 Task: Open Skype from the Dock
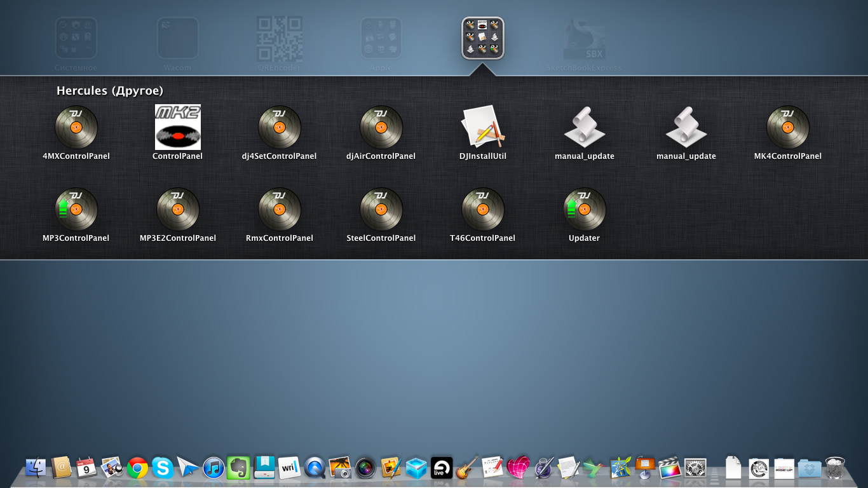coord(163,468)
